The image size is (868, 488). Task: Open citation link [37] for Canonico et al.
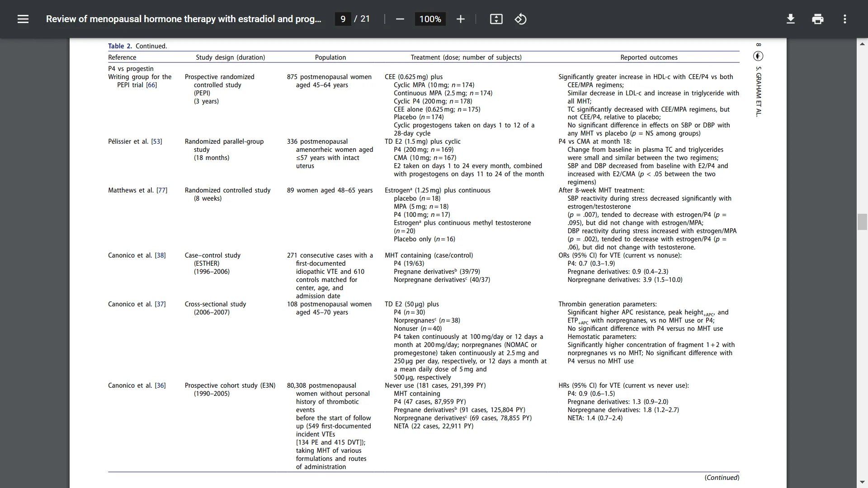point(160,304)
